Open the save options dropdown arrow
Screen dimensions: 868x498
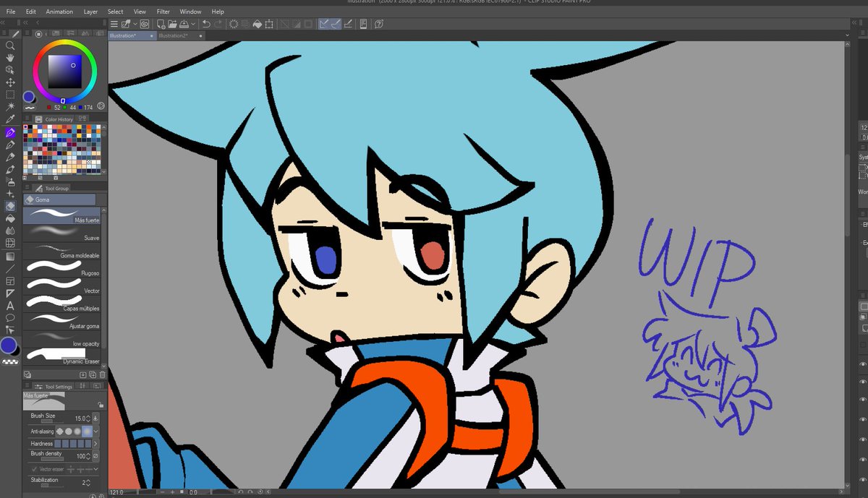[x=193, y=24]
